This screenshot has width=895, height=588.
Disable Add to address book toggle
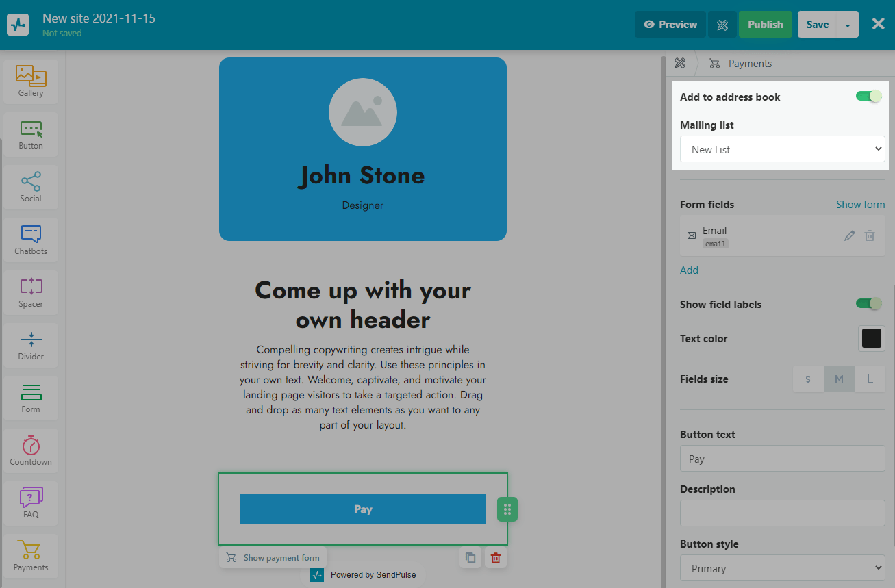(x=868, y=97)
